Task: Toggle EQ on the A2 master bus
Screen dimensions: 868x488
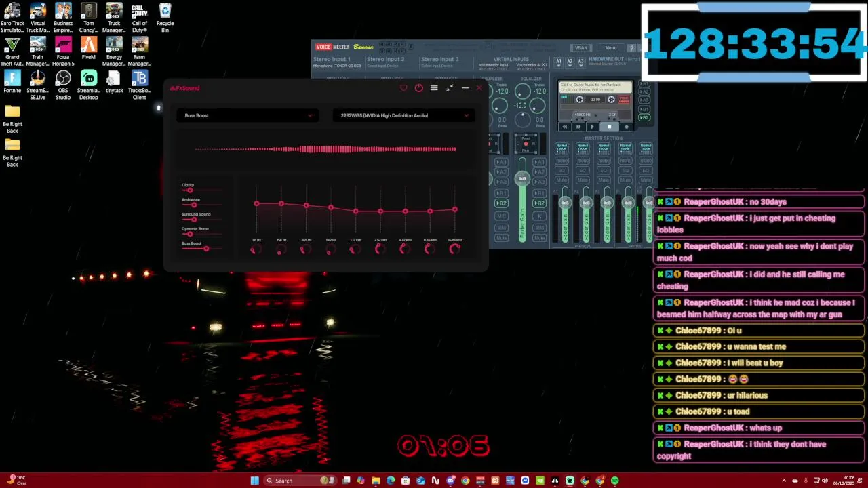Action: click(583, 170)
